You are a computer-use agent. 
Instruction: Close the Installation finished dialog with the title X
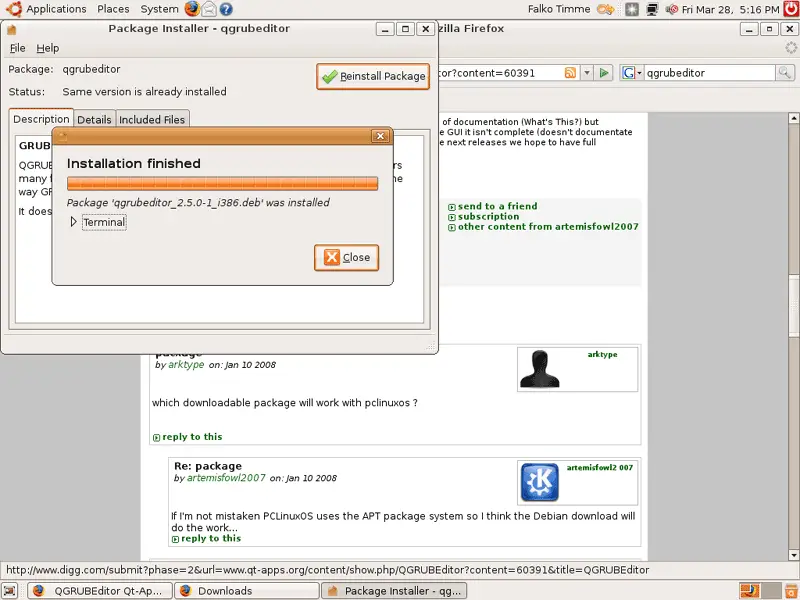[380, 136]
